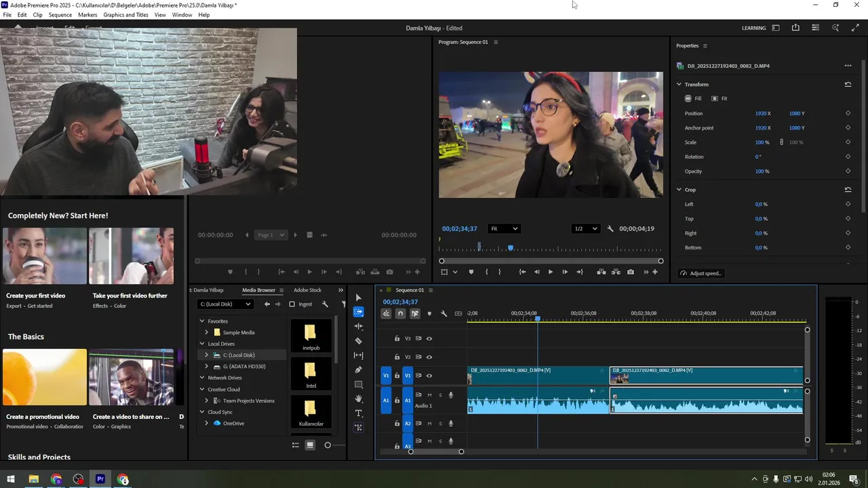This screenshot has width=868, height=488.
Task: Play the Program monitor sequence
Action: [x=550, y=272]
